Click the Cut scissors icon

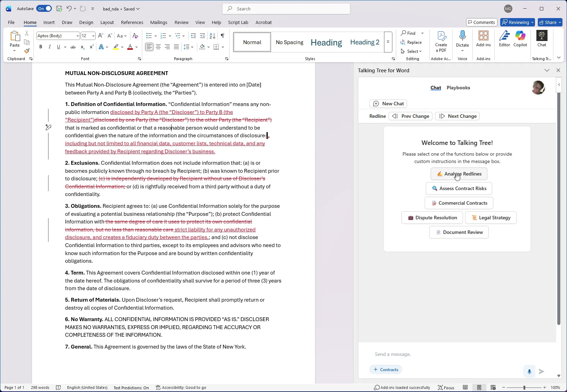pyautogui.click(x=27, y=33)
